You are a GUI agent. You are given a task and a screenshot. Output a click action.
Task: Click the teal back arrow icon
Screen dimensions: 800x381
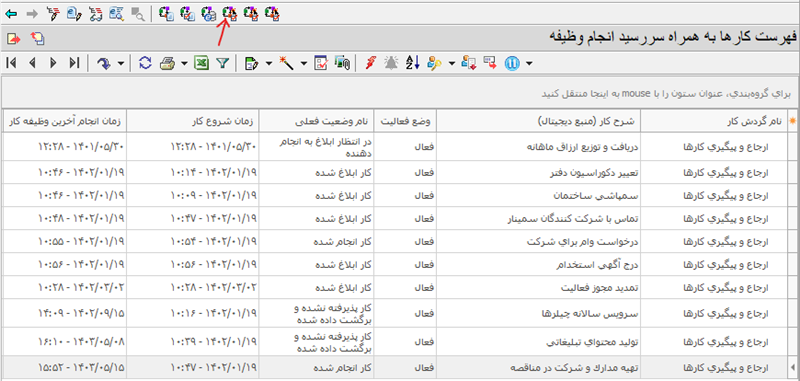pos(11,14)
